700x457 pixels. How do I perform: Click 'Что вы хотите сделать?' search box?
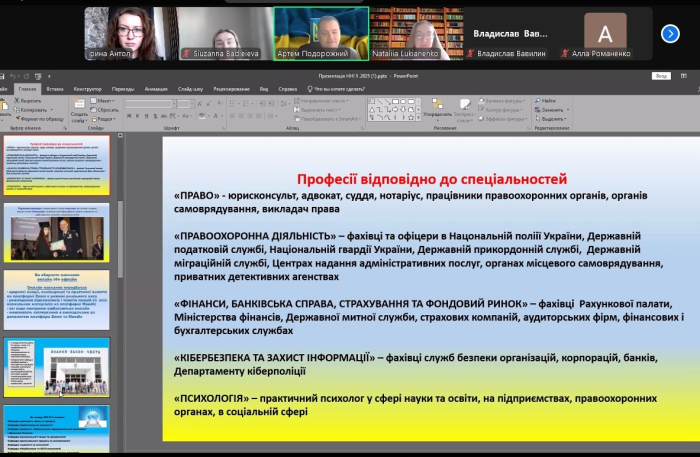[336, 89]
